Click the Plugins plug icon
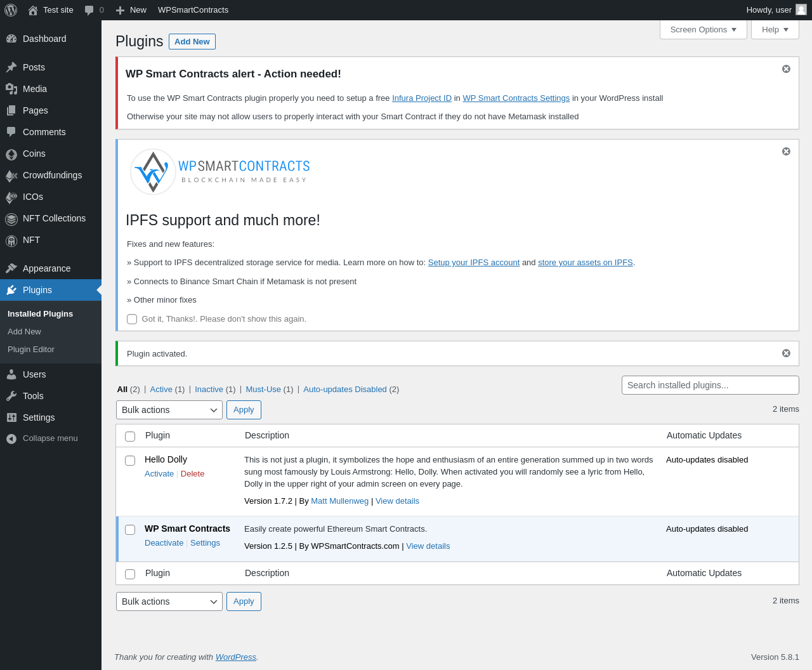812x670 pixels. click(11, 290)
